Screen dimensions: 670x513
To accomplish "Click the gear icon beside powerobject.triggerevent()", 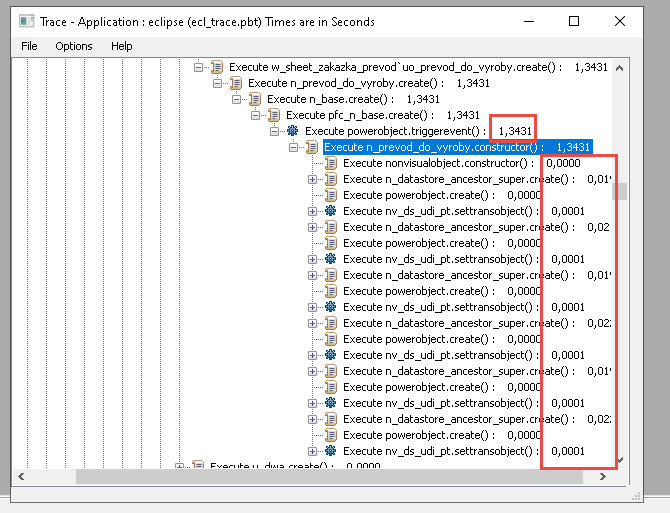I will (x=292, y=131).
